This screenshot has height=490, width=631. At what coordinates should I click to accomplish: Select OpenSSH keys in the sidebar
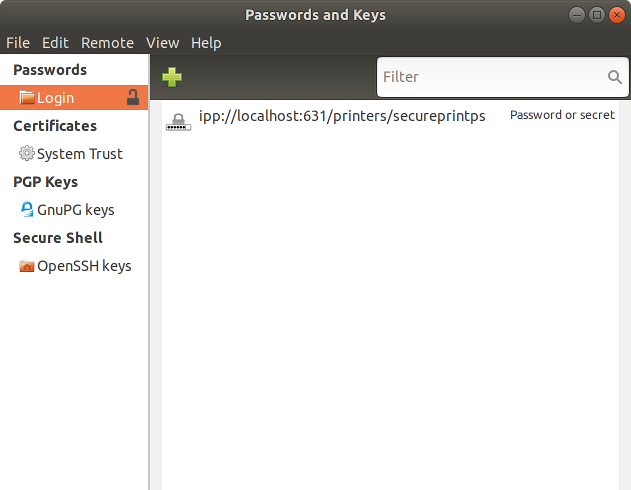click(x=84, y=266)
